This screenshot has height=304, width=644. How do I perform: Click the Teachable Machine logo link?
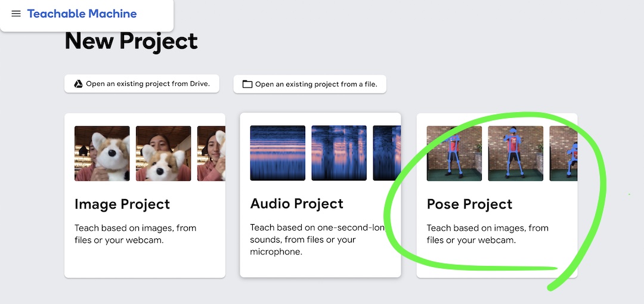82,14
